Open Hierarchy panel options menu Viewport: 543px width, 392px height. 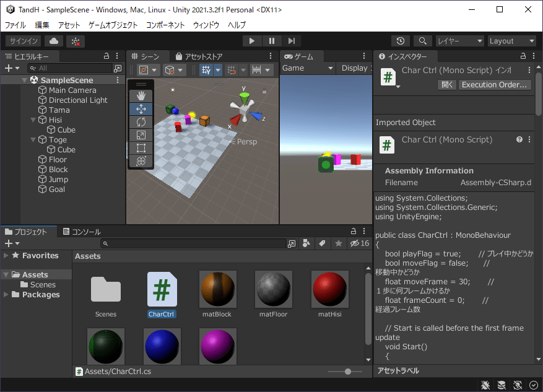tap(117, 56)
